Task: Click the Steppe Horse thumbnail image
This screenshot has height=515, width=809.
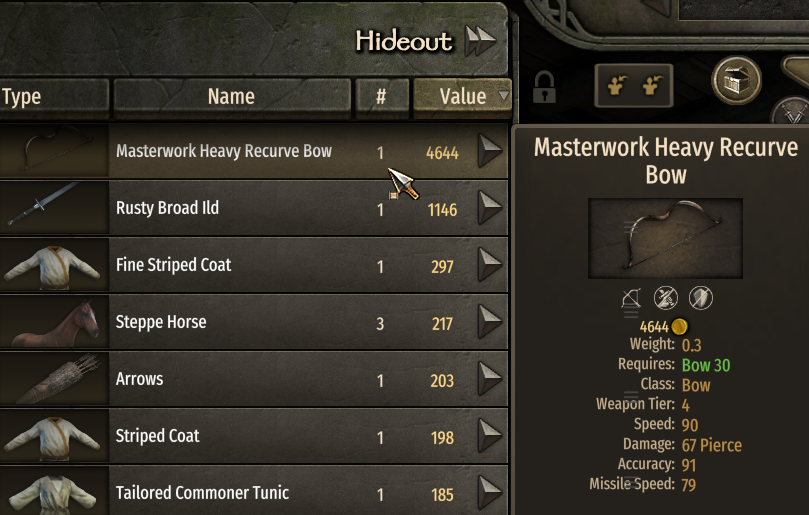Action: point(54,323)
